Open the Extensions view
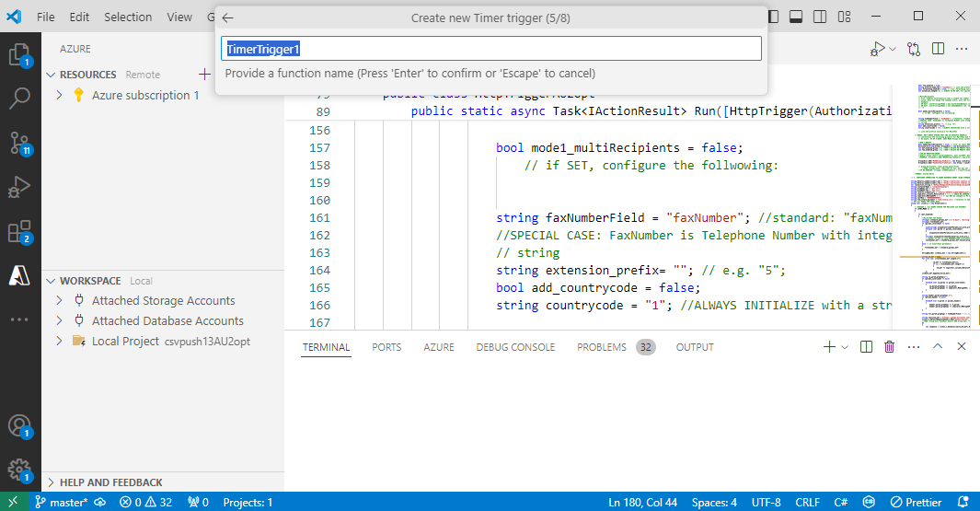 tap(19, 232)
